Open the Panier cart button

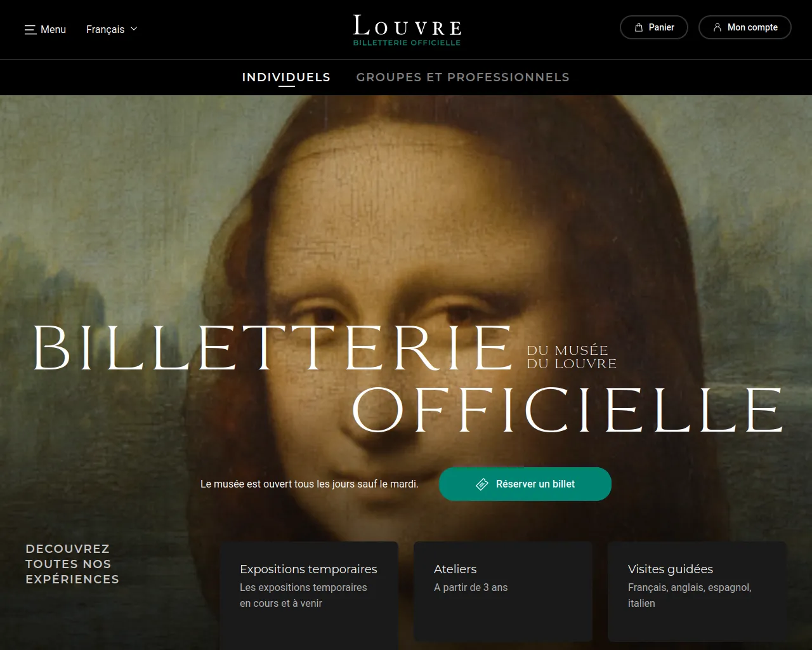[654, 27]
